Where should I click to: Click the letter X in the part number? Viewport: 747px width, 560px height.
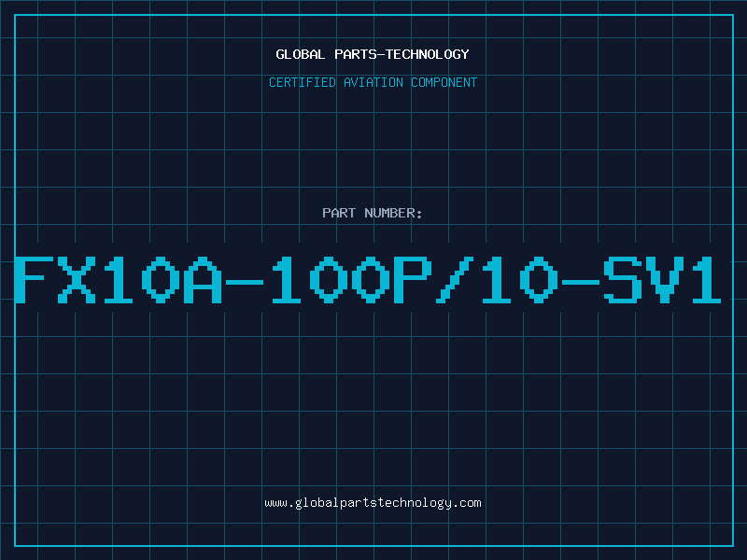pyautogui.click(x=77, y=279)
